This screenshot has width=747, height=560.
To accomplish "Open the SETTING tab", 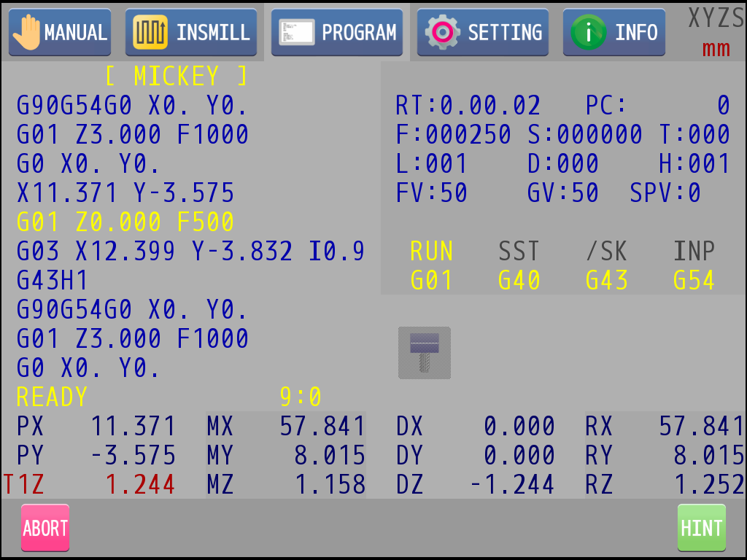I will pos(483,33).
